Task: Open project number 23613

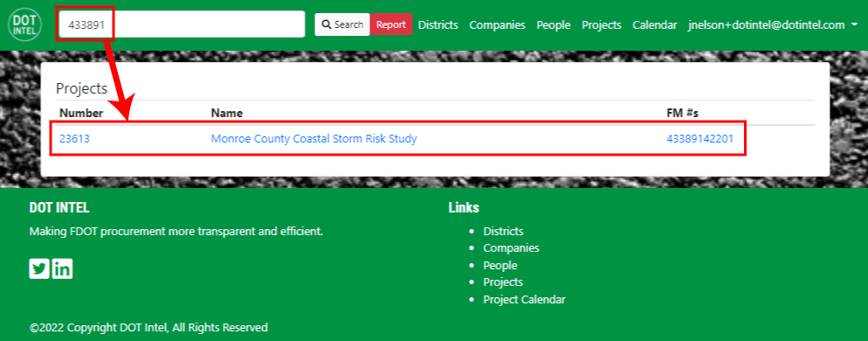Action: tap(74, 139)
